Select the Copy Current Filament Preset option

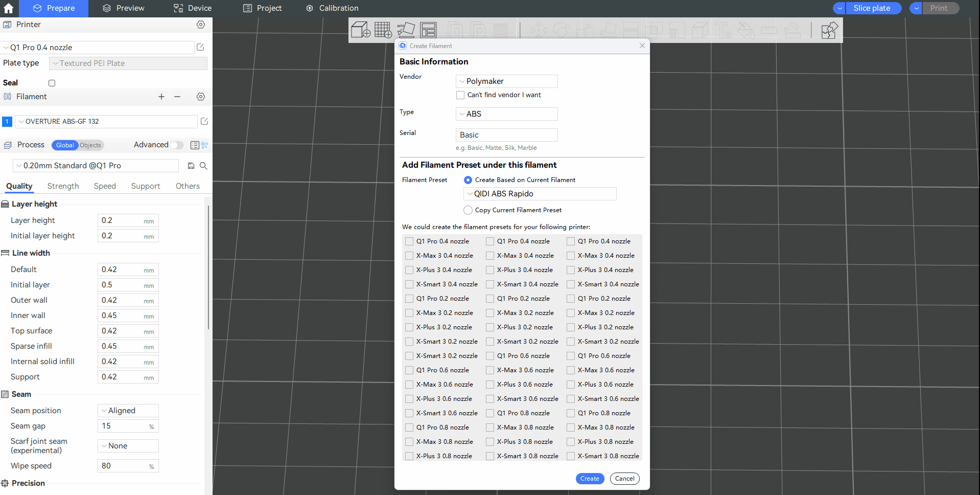(x=468, y=210)
